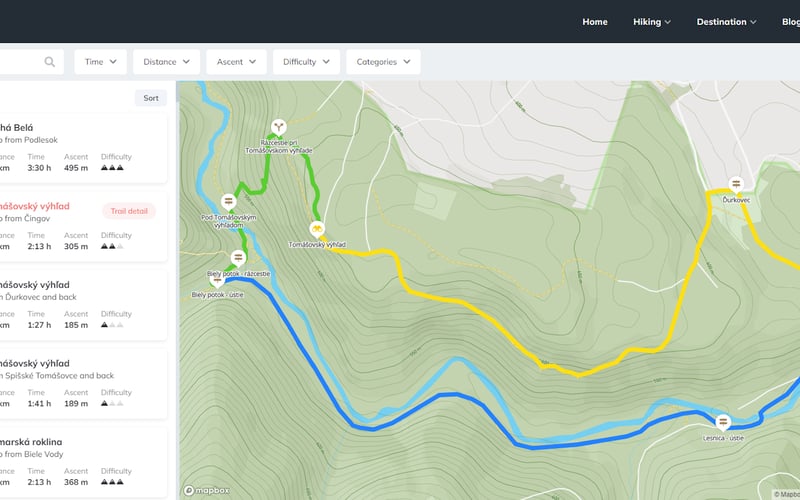Open the Distance filter dropdown
Image resolution: width=800 pixels, height=500 pixels.
[x=166, y=62]
